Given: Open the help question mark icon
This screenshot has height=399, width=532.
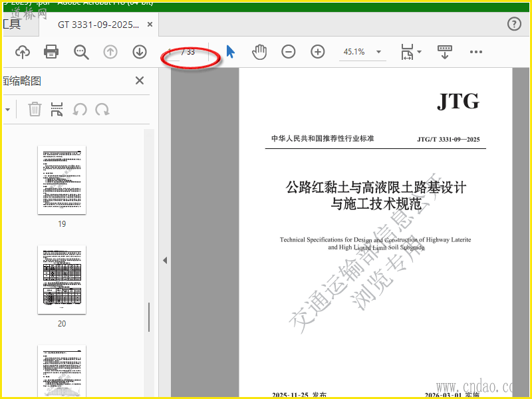Looking at the screenshot, I should pos(514,24).
